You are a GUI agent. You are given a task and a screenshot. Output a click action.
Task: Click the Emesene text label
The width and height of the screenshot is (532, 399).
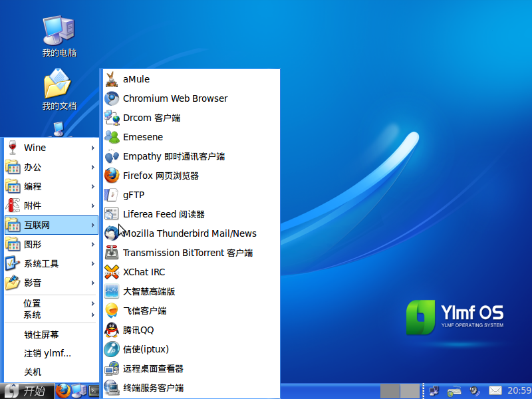point(143,137)
